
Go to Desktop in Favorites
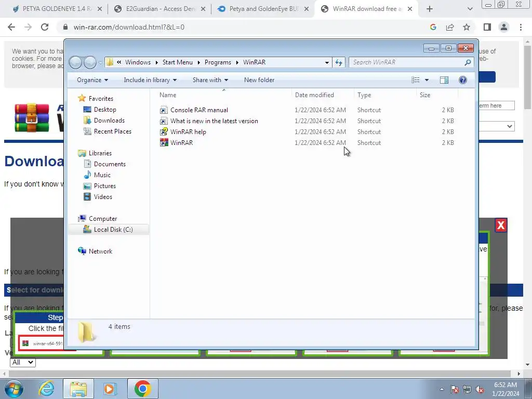coord(105,109)
